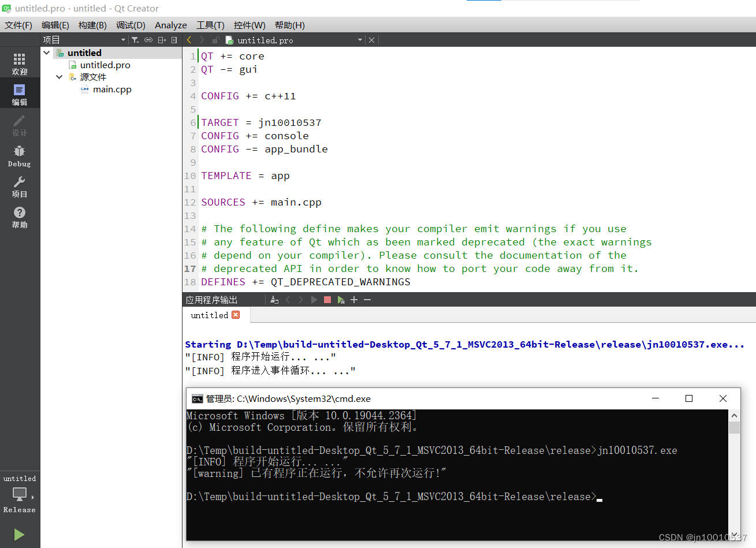Click the TEMPLATE = app line
Screen dimensions: 756x548
245,176
